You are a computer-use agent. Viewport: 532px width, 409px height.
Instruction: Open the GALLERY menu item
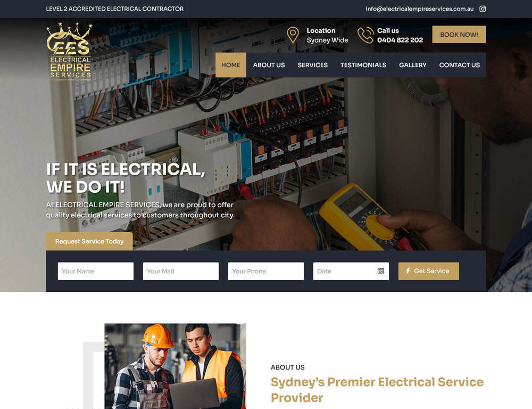pos(413,65)
